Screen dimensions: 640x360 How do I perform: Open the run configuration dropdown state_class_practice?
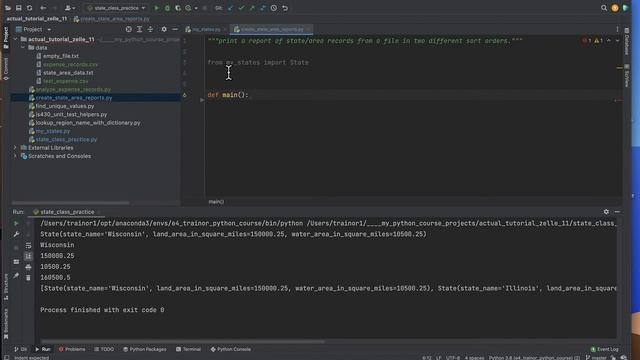116,8
